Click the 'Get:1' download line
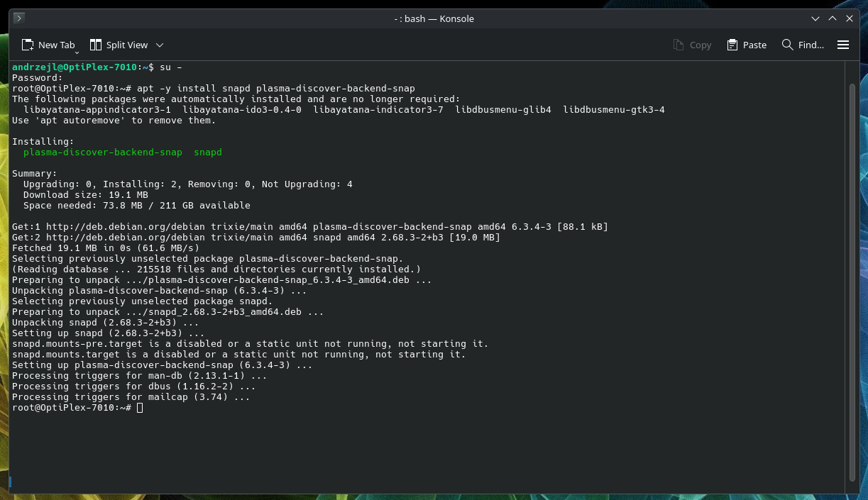Screen dimensions: 868x500 tap(310, 226)
